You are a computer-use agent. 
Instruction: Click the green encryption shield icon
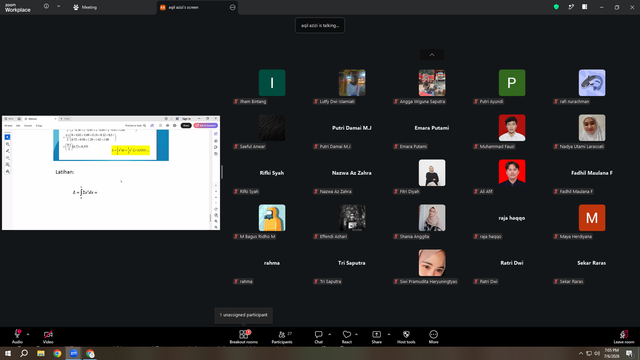point(556,7)
